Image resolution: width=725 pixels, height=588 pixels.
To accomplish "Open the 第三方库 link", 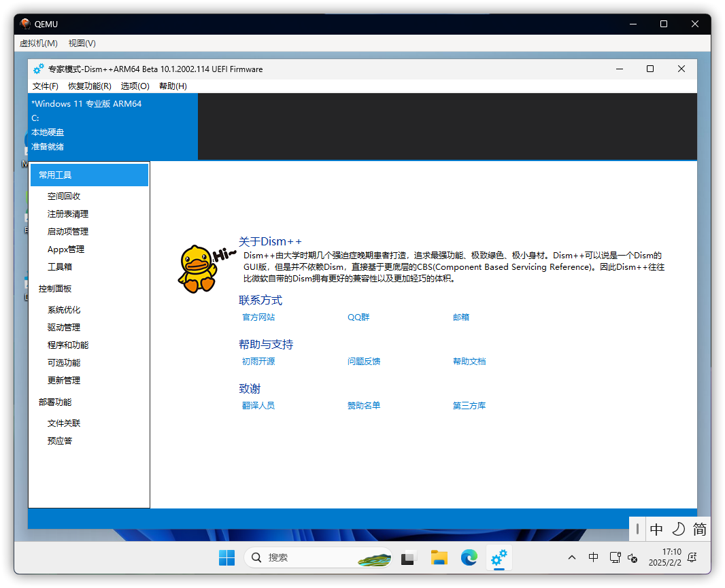I will pos(469,405).
